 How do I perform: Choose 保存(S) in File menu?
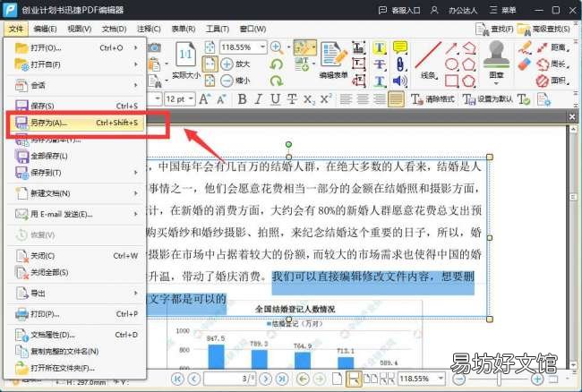[75, 106]
